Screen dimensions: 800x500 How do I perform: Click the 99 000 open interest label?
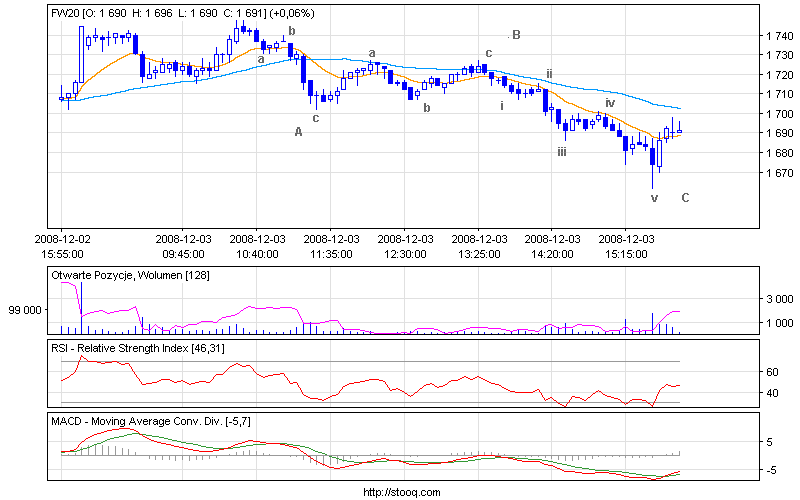click(x=25, y=310)
